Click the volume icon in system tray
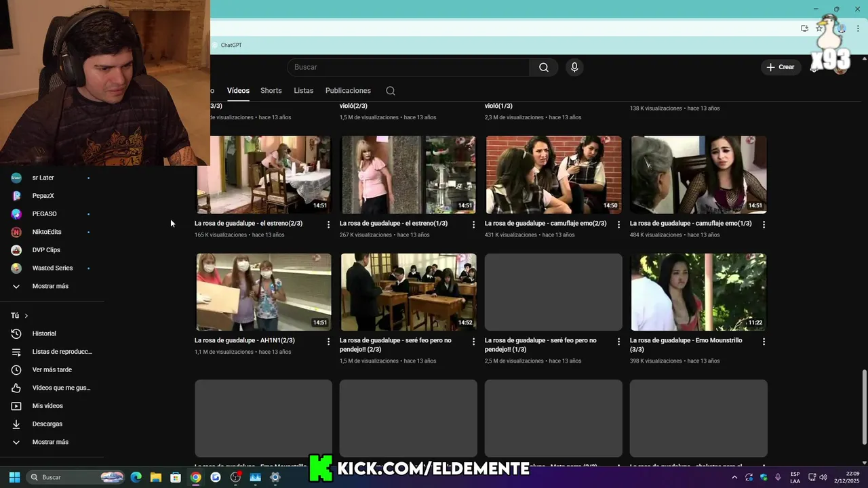Image resolution: width=868 pixels, height=488 pixels. coord(822,477)
